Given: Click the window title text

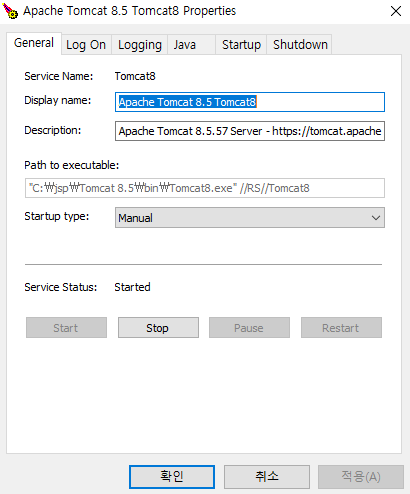Looking at the screenshot, I should pyautogui.click(x=129, y=11).
